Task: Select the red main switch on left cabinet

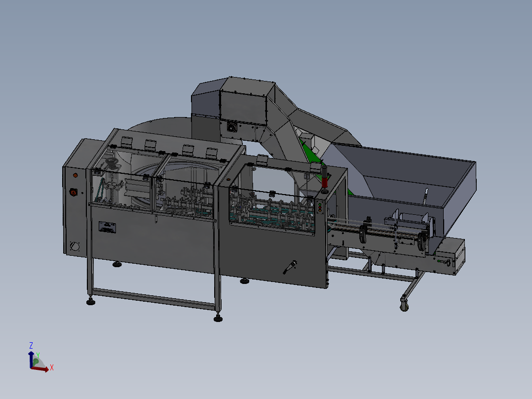Action: (x=73, y=192)
